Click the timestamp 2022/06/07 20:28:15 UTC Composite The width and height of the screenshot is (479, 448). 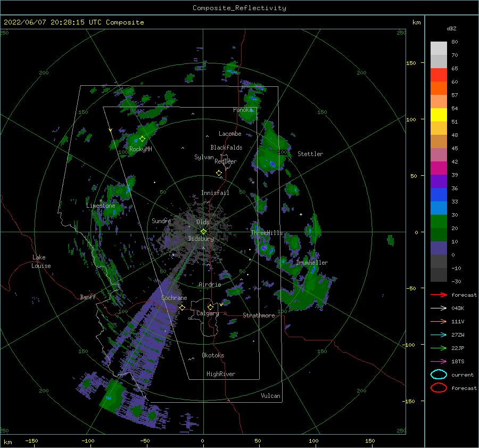(73, 22)
